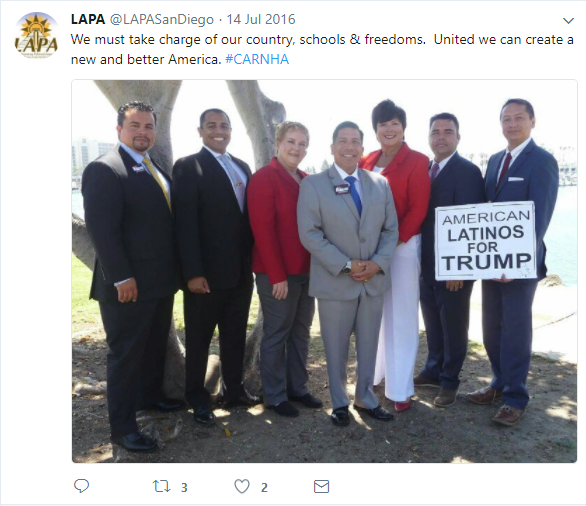Image resolution: width=586 pixels, height=506 pixels.
Task: Open the #CARNHA hashtag link
Action: (x=257, y=59)
